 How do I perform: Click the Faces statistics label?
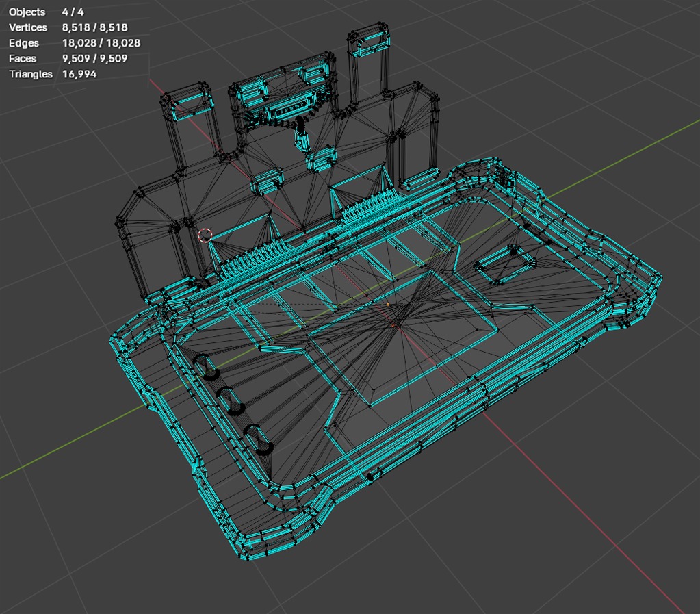coord(23,58)
